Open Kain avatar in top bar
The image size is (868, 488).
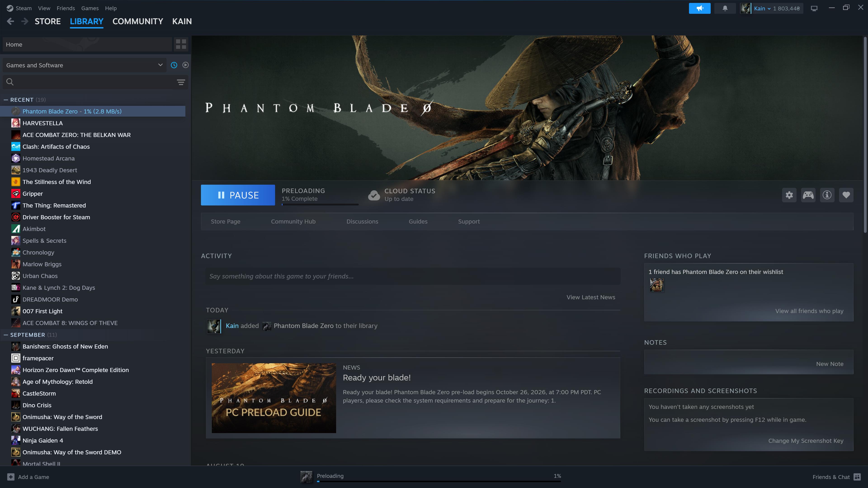(x=745, y=8)
